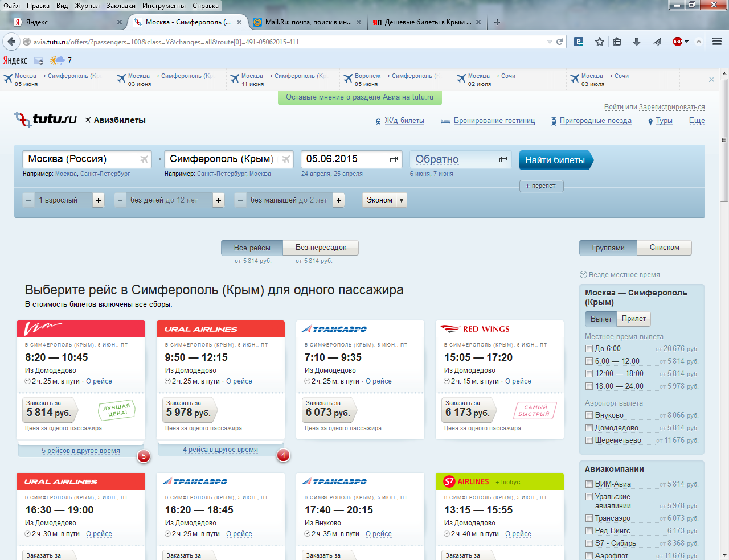Screen dimensions: 729x560
Task: Tick the 12:00 — 18:00 departure checkbox
Action: click(589, 374)
